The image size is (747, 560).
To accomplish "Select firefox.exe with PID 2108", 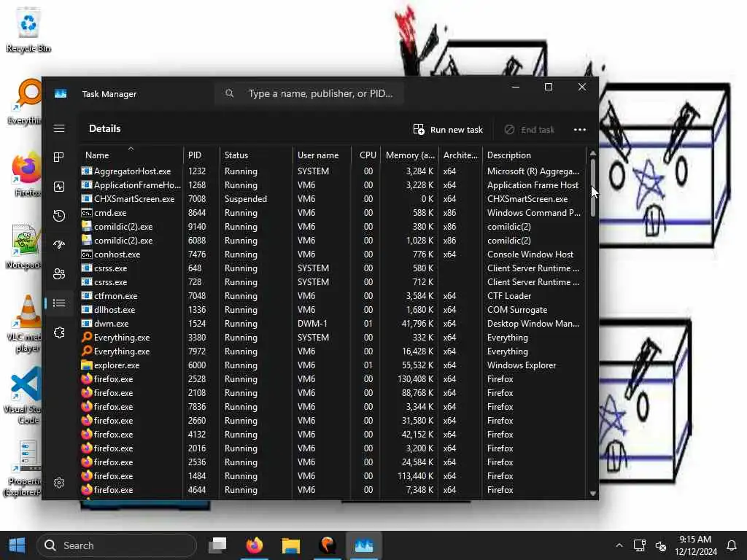I will coord(333,393).
